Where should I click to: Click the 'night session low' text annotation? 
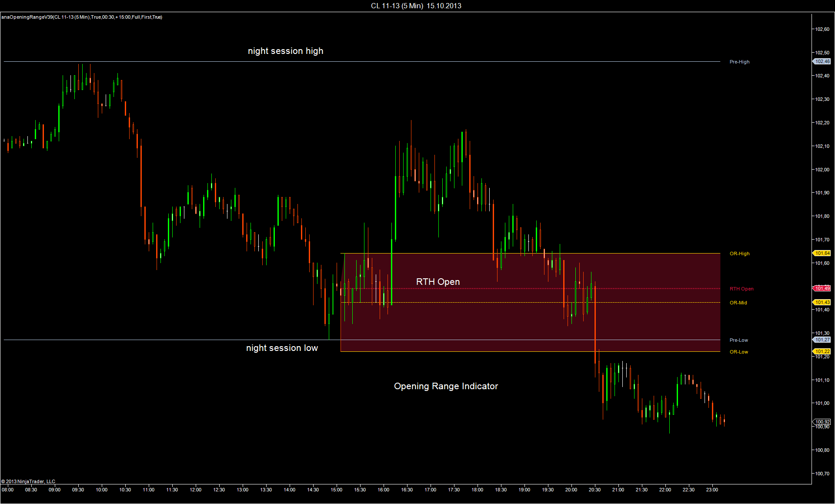(x=282, y=348)
